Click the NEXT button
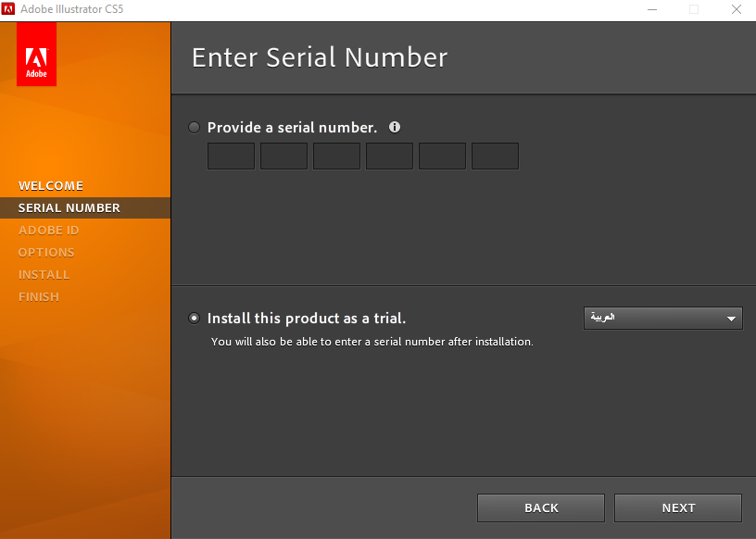Viewport: 756px width, 539px height. coord(678,508)
